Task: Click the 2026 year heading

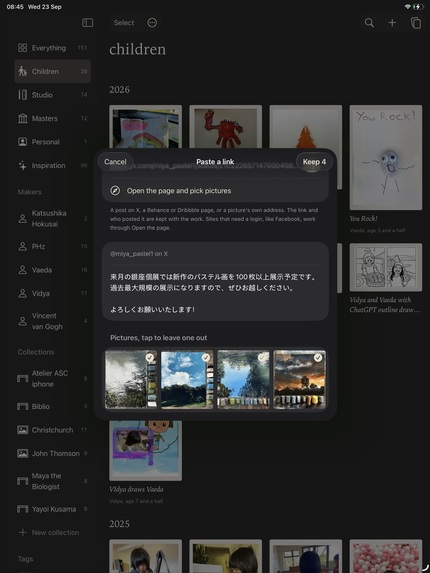Action: point(119,90)
